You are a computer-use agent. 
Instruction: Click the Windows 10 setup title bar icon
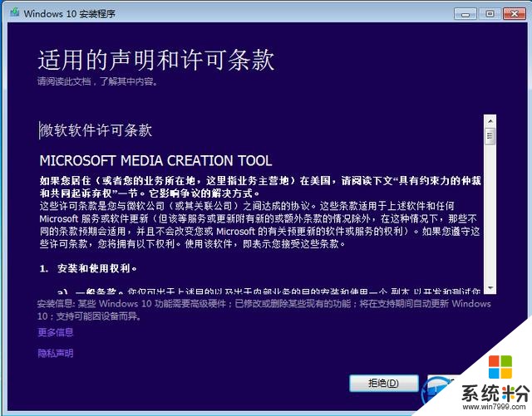click(x=15, y=13)
